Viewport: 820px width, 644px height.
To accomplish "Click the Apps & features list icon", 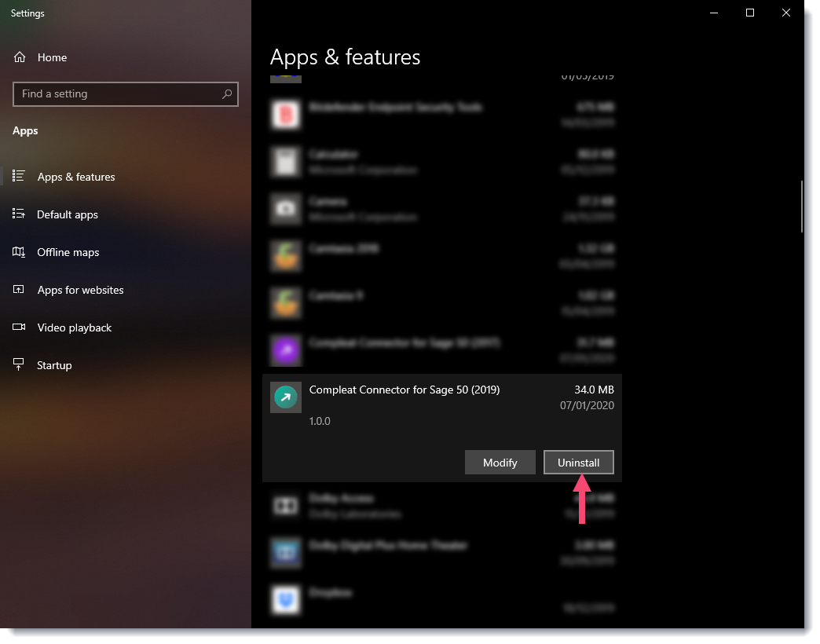I will coord(19,176).
